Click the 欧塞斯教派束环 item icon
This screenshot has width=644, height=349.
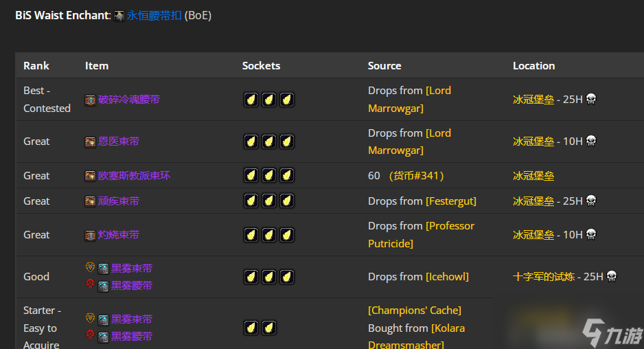tap(91, 177)
